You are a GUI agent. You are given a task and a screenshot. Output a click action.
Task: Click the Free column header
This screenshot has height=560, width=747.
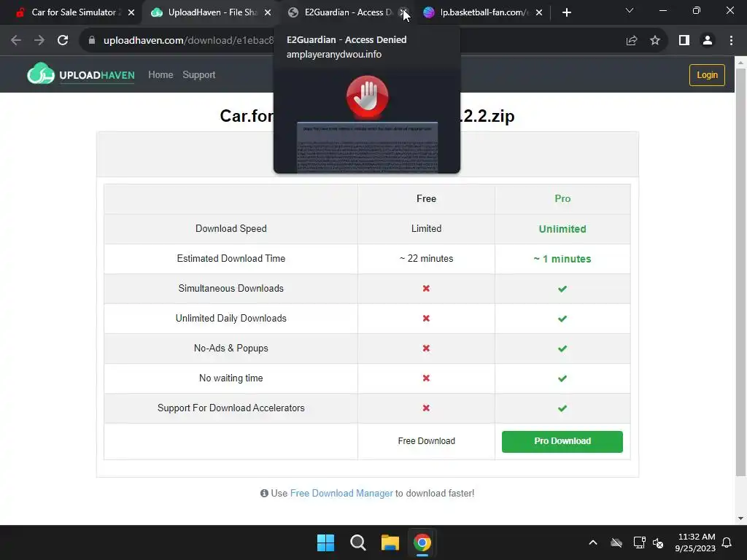[x=426, y=198]
